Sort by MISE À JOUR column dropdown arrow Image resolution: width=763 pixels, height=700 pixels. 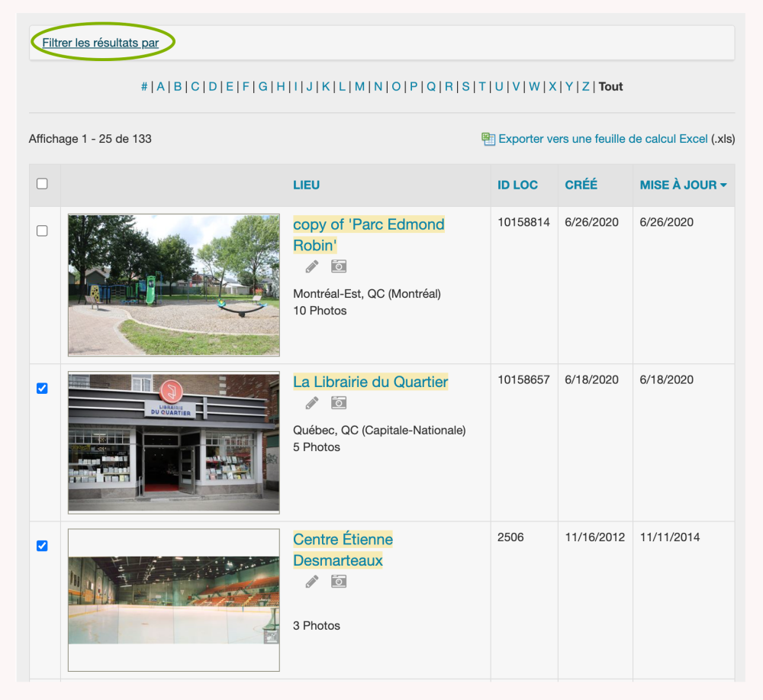(x=723, y=185)
